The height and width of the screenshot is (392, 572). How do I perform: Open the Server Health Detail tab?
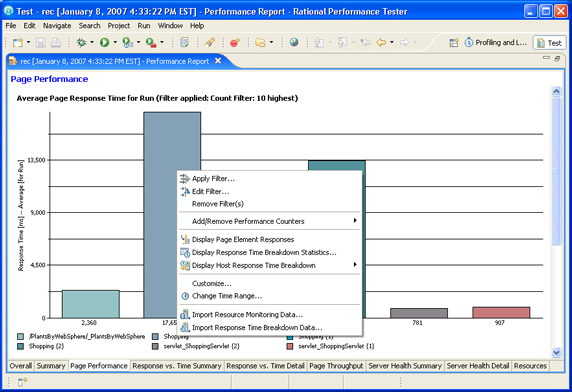click(x=478, y=366)
